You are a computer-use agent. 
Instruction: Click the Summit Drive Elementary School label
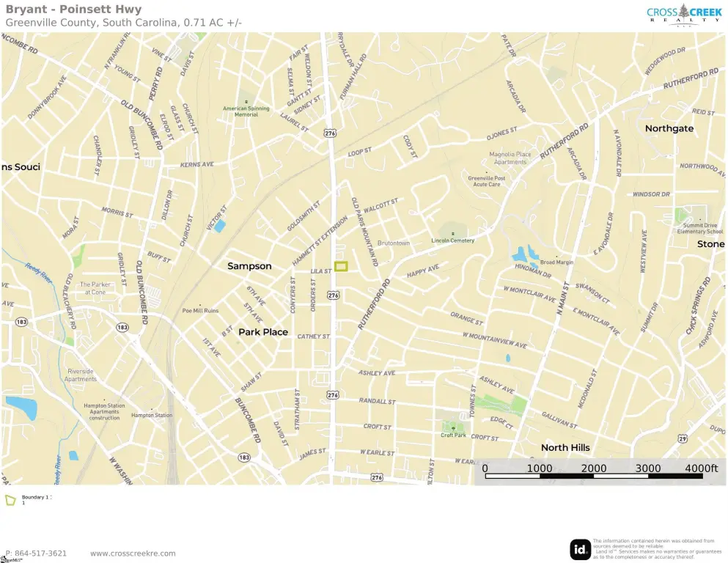(699, 228)
